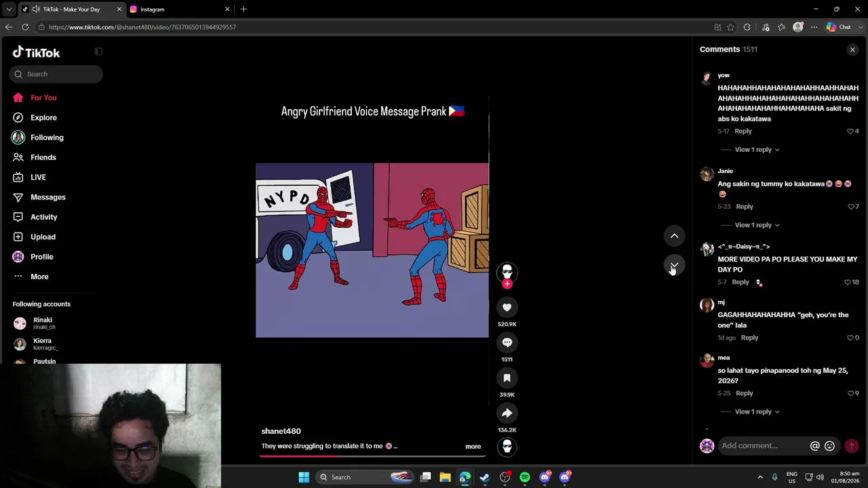Screen dimensions: 868x488
Task: Click the Add comment input field
Action: [763, 445]
